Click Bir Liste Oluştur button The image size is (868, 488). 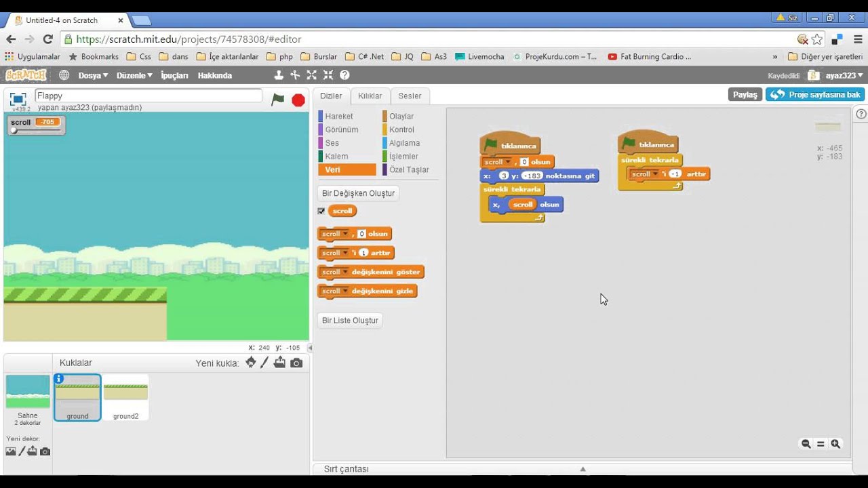pos(350,321)
